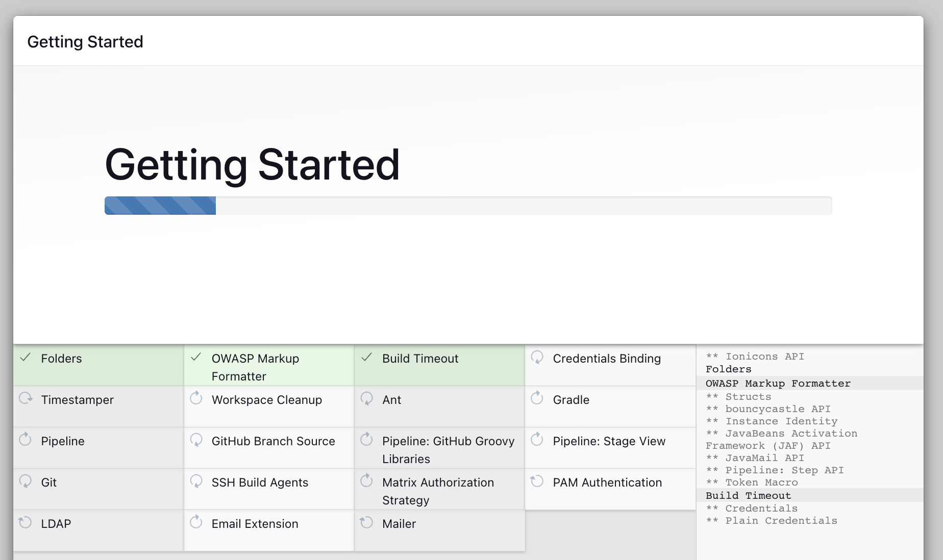Screen dimensions: 943x560
Task: Click the spinner icon beside Mailer
Action: point(366,522)
